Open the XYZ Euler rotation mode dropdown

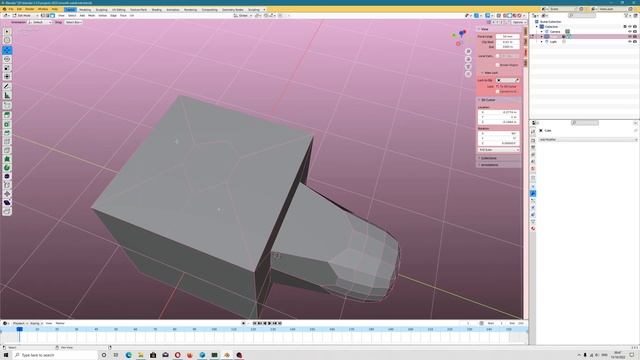[499, 150]
